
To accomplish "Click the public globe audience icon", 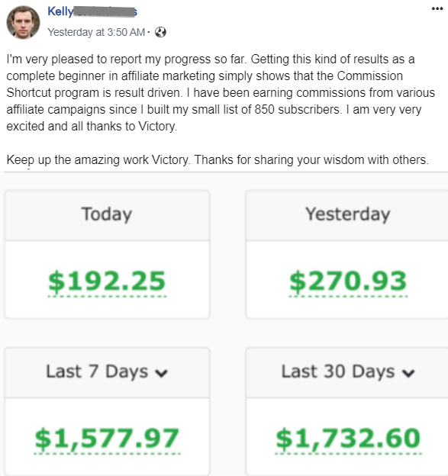I will (x=160, y=32).
